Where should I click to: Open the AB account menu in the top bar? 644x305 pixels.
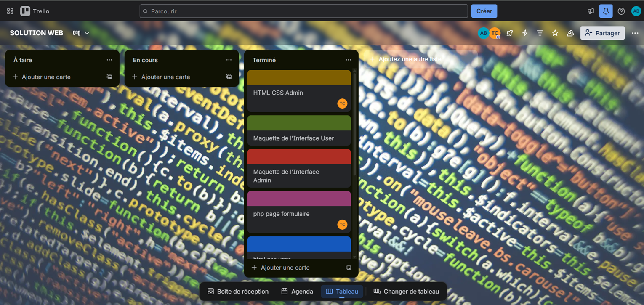pyautogui.click(x=636, y=11)
